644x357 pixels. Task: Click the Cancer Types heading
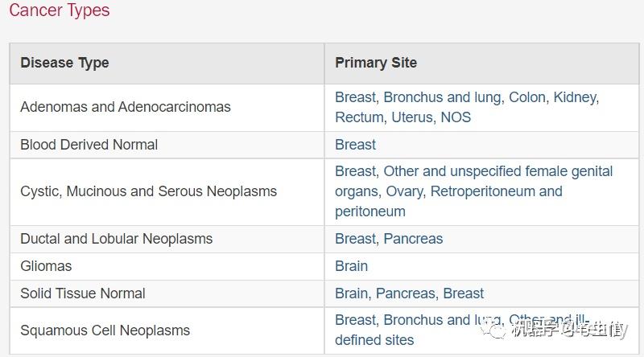click(59, 10)
